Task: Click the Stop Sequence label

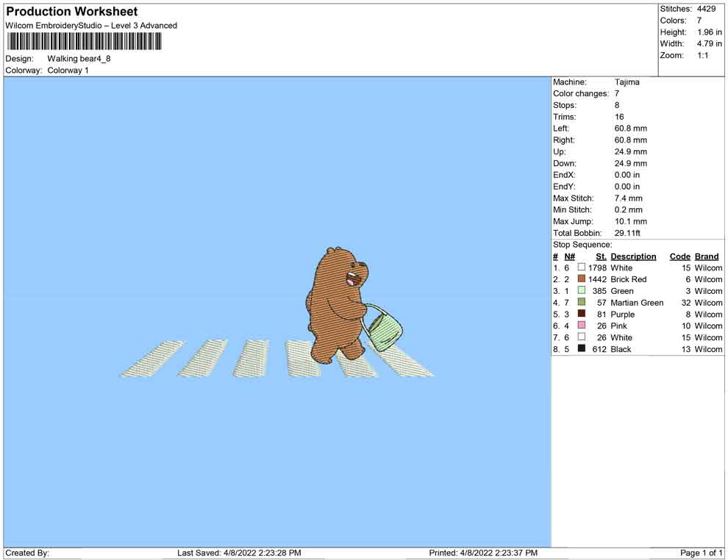Action: [x=582, y=245]
